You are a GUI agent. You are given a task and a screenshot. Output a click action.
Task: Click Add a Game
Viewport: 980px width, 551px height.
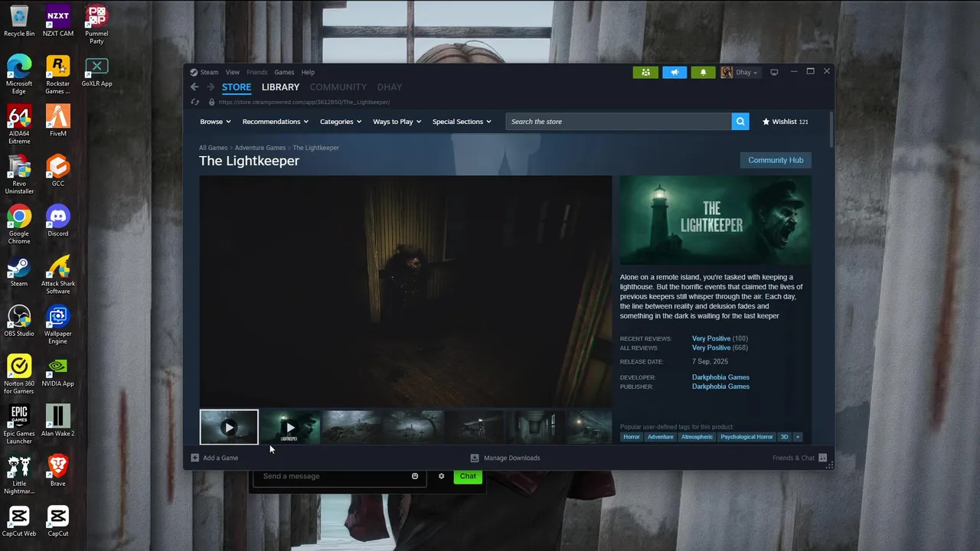pos(214,458)
